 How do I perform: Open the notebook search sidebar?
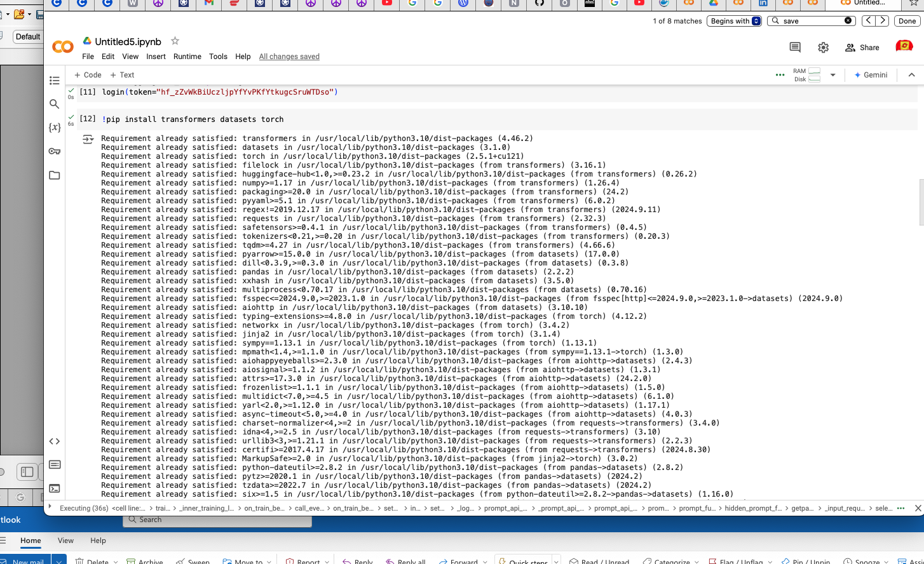pos(54,104)
